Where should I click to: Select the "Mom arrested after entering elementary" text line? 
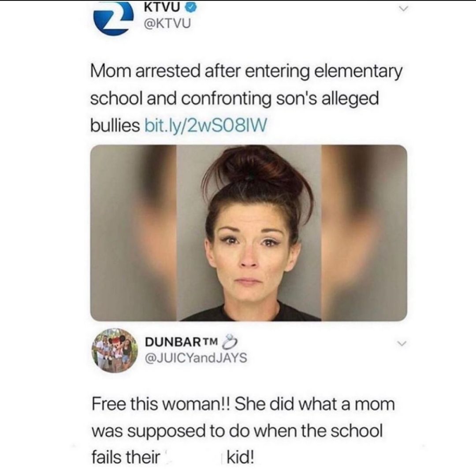tap(246, 72)
